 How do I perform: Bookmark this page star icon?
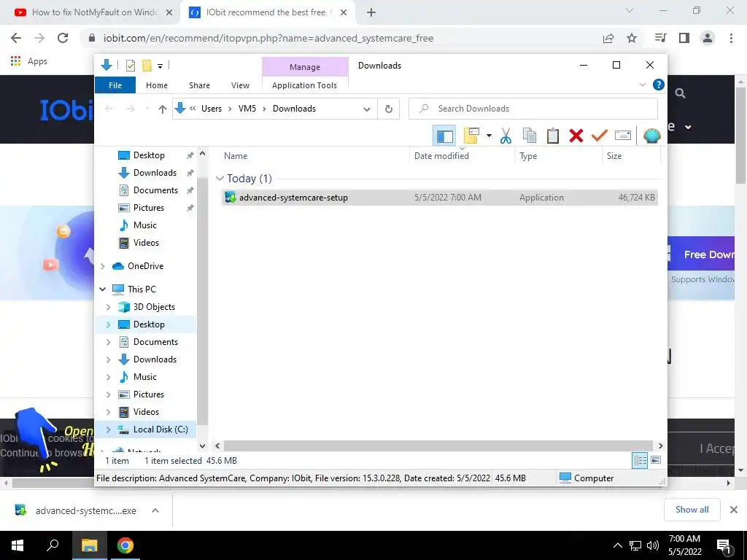click(632, 38)
